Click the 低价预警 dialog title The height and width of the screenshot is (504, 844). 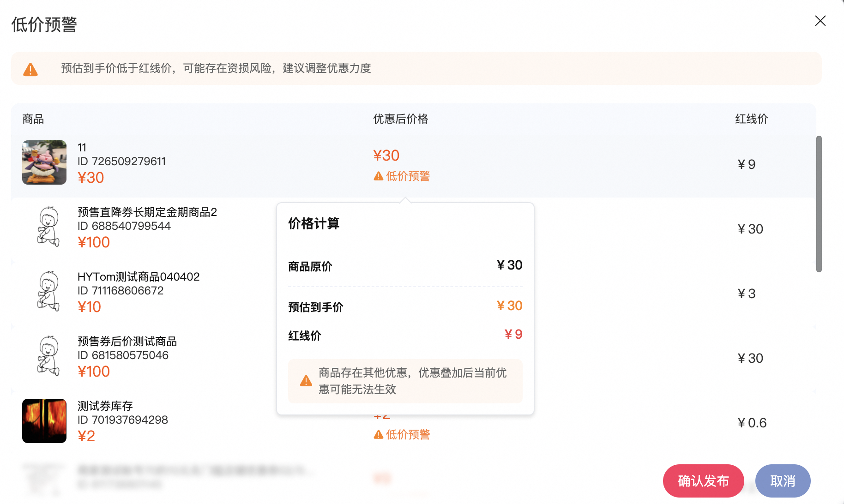[x=44, y=24]
